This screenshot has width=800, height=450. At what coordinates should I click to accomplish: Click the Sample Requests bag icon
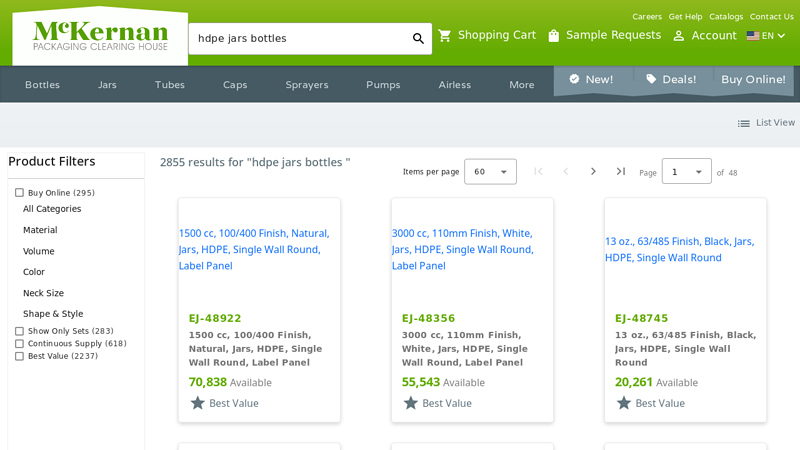553,36
